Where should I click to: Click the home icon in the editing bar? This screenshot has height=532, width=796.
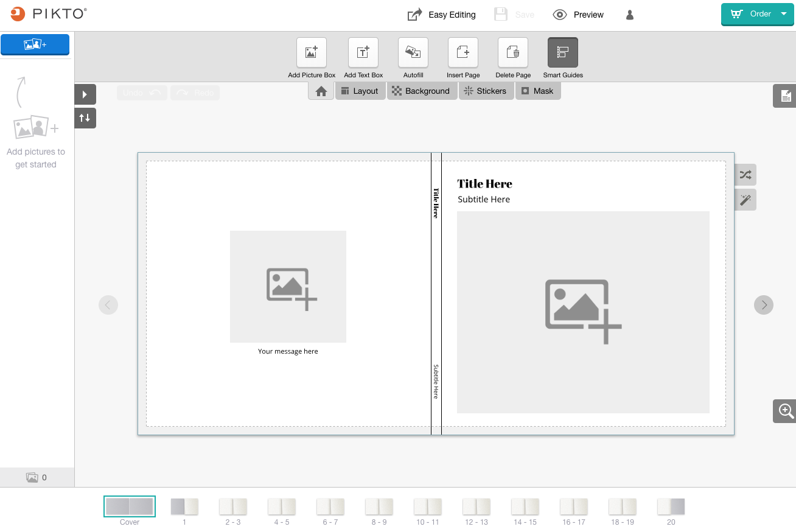click(x=321, y=90)
